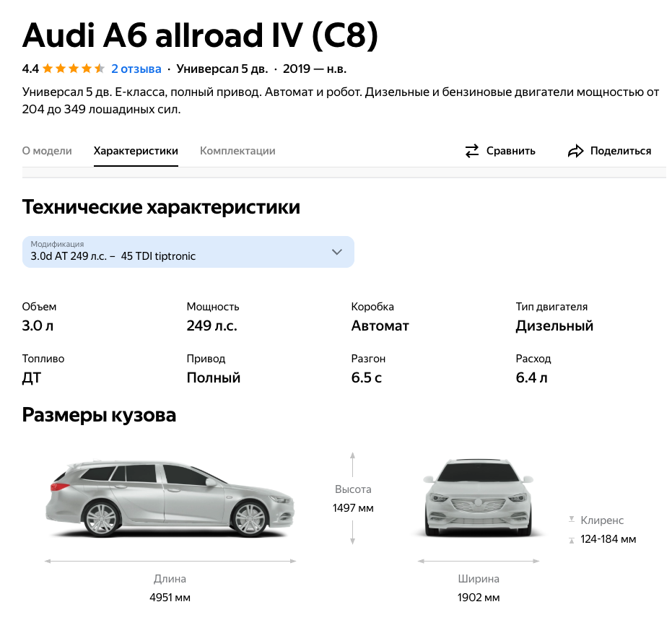Click the '6.5 с' acceleration value
Viewport: 672px width, 620px height.
367,378
